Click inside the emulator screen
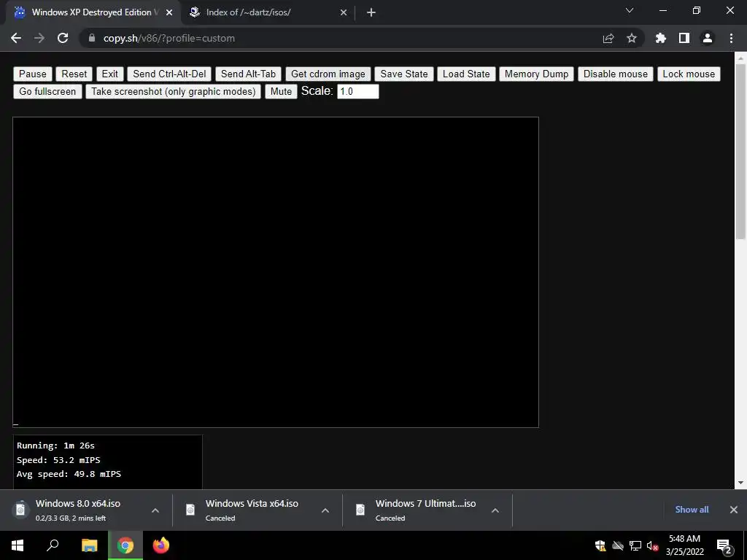This screenshot has width=747, height=560. [x=276, y=273]
